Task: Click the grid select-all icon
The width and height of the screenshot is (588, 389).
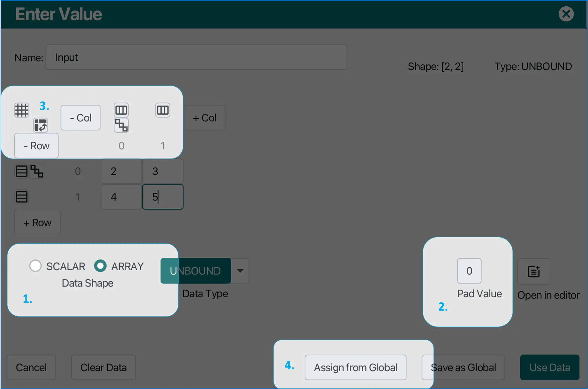Action: tap(22, 110)
